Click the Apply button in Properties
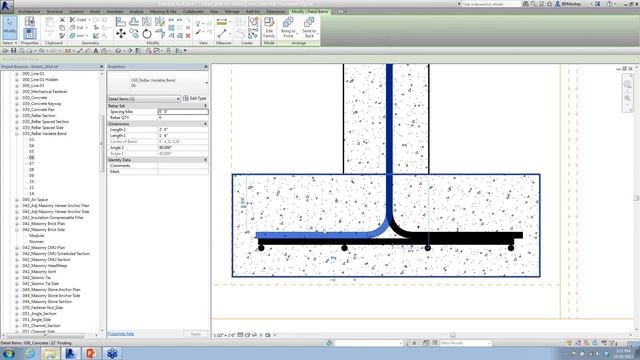This screenshot has height=360, width=640. [x=196, y=334]
